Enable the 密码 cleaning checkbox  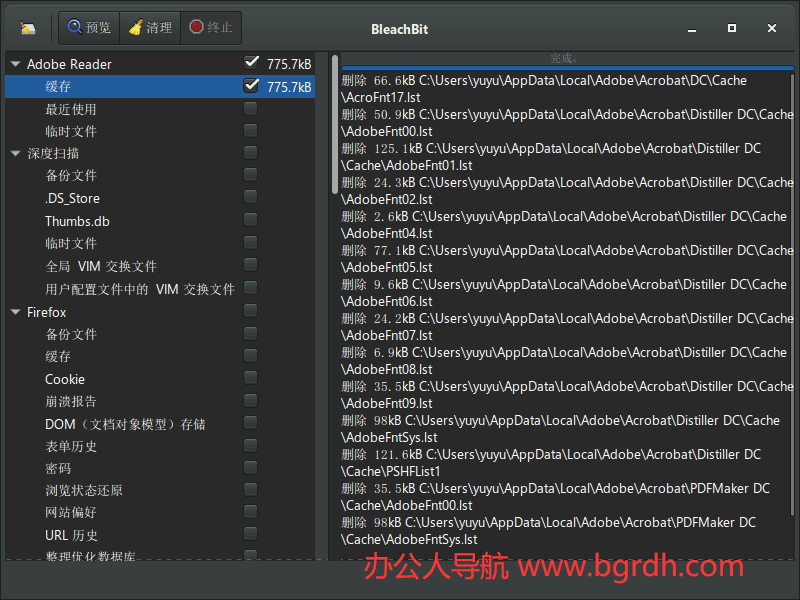coord(249,467)
